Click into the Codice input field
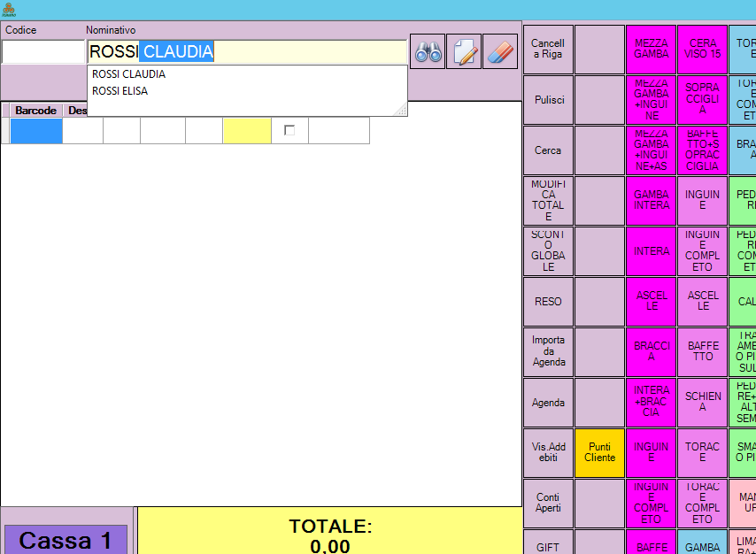This screenshot has width=756, height=554. [42, 52]
